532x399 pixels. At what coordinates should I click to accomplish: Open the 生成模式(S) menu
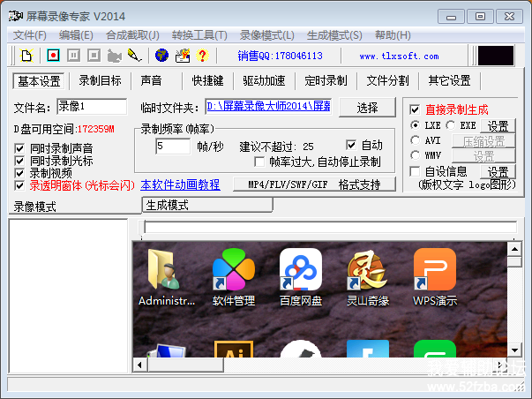point(334,35)
